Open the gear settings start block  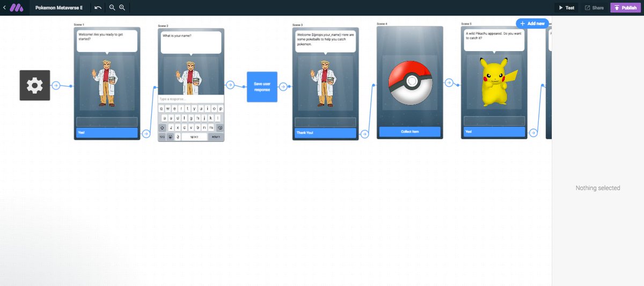coord(35,85)
